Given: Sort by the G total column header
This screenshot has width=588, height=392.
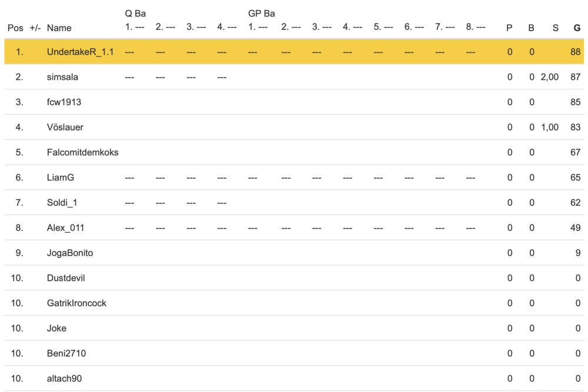Looking at the screenshot, I should (x=577, y=28).
